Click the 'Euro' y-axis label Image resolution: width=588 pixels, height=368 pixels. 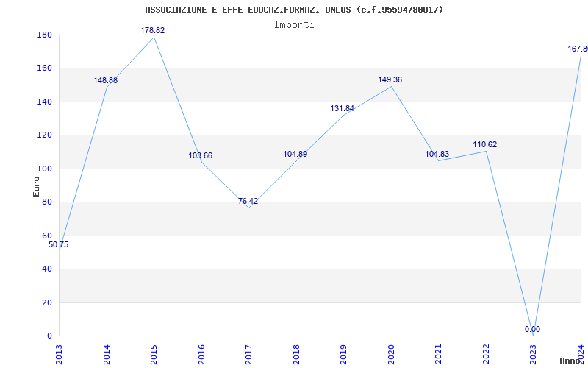(36, 186)
